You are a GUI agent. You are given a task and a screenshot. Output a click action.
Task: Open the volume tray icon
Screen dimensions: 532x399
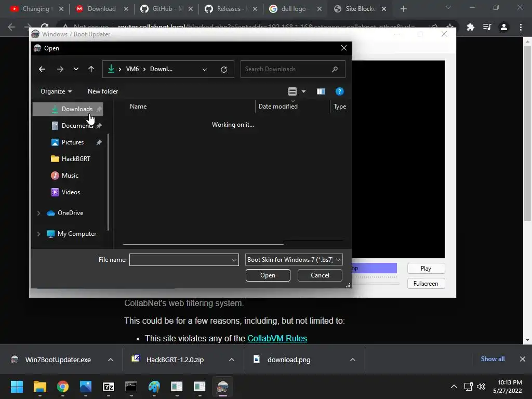coord(481,387)
